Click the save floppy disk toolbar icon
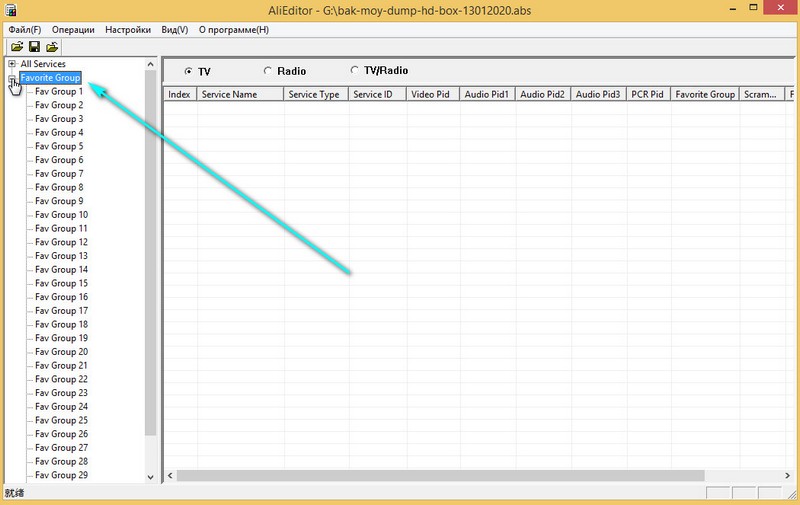This screenshot has width=800, height=505. [34, 47]
